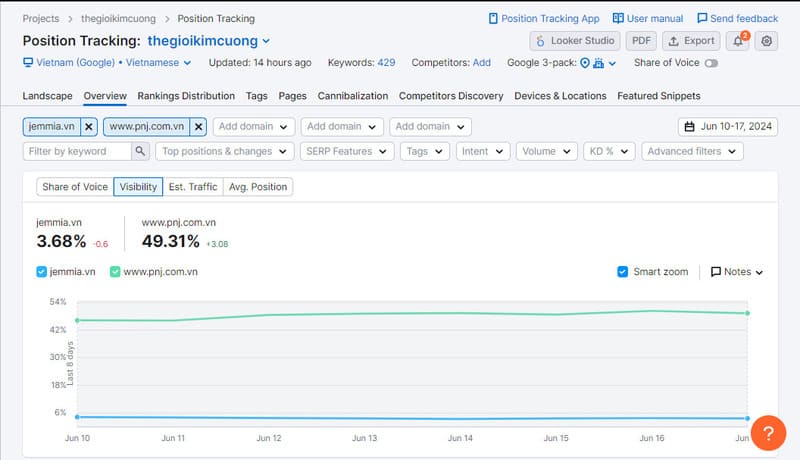Open the Jun 10-17, 2024 date picker
Viewport: 800px width, 460px height.
pos(728,127)
